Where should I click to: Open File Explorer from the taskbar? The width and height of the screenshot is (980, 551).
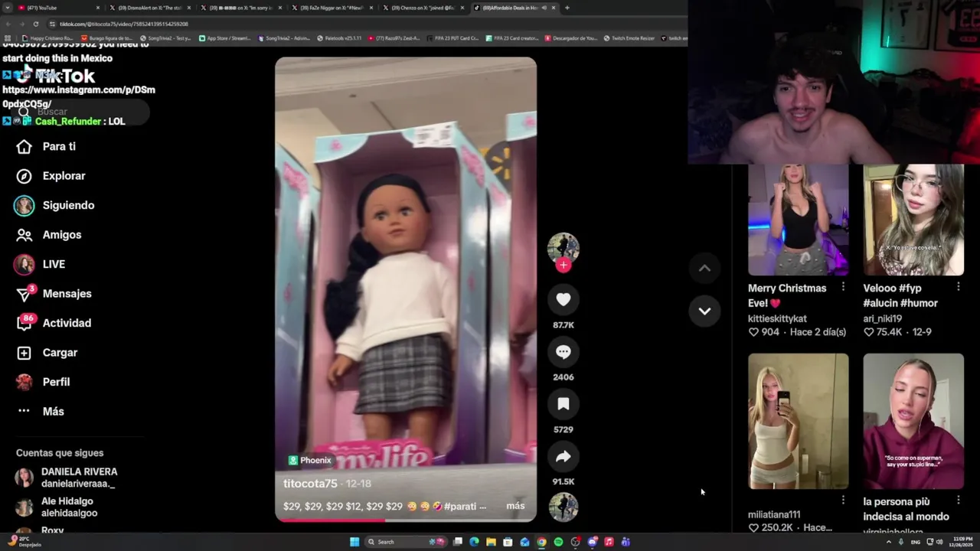coord(491,542)
